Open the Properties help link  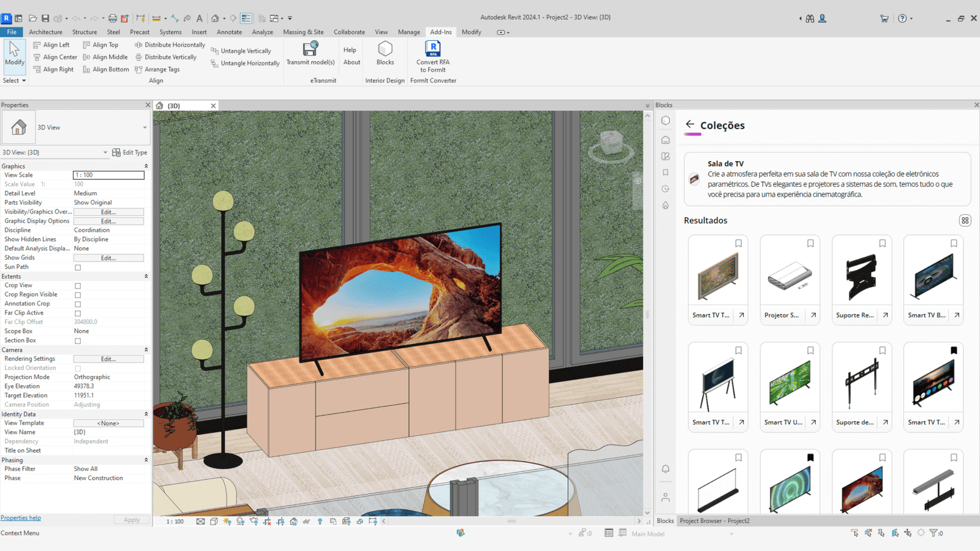point(20,518)
